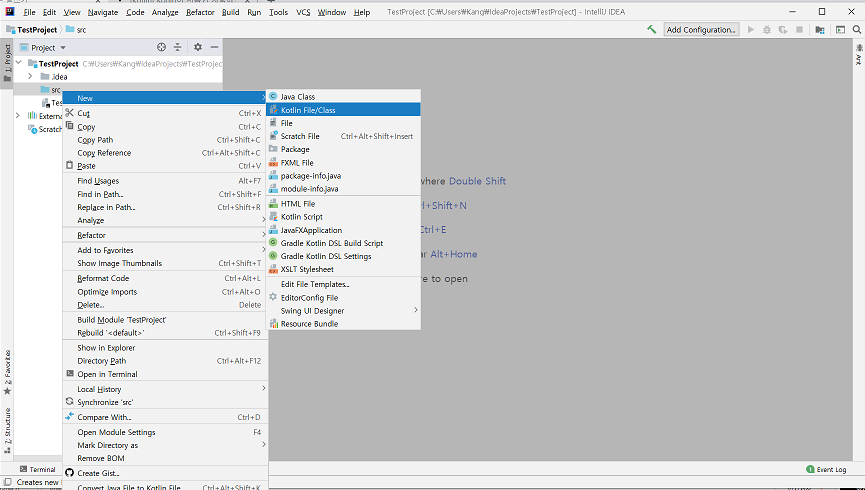Choose File in New submenu
This screenshot has width=865, height=490.
(x=343, y=123)
